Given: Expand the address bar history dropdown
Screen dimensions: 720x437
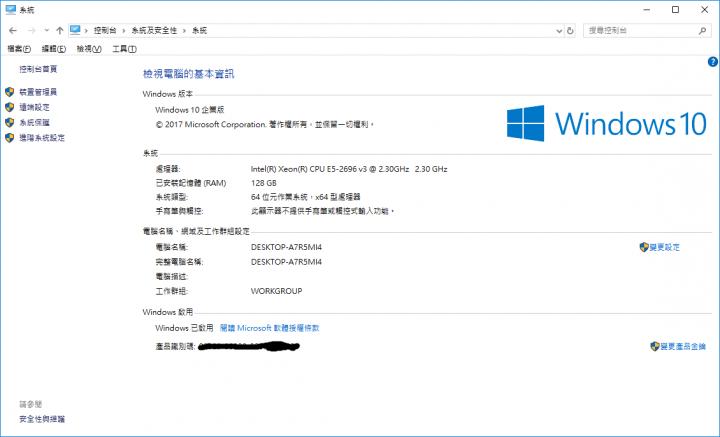Looking at the screenshot, I should pos(559,31).
